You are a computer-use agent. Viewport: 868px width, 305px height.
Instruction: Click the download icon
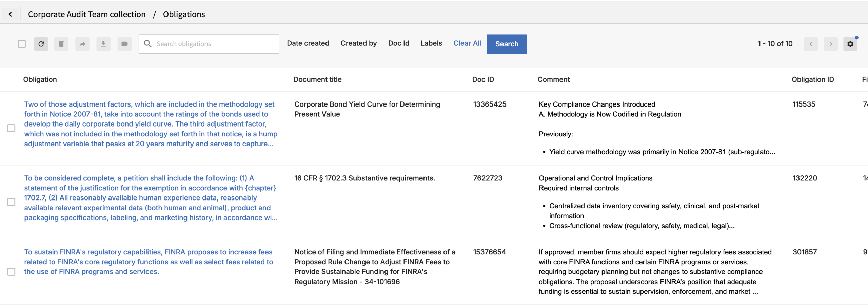click(103, 44)
